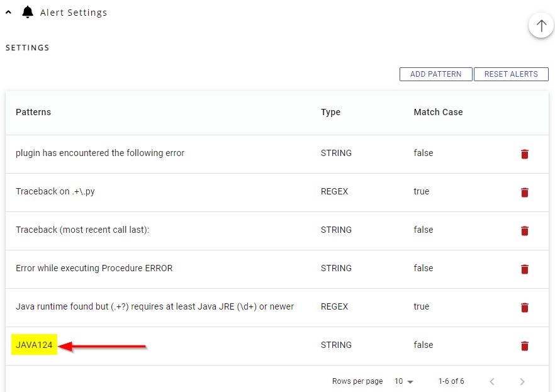The height and width of the screenshot is (392, 555).
Task: Click the Reset Alerts button
Action: [x=511, y=74]
